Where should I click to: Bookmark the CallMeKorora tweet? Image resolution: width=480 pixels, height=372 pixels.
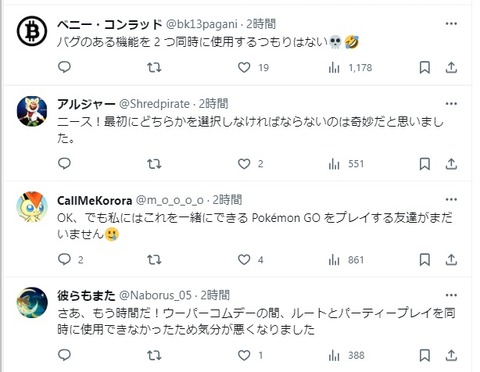click(424, 260)
